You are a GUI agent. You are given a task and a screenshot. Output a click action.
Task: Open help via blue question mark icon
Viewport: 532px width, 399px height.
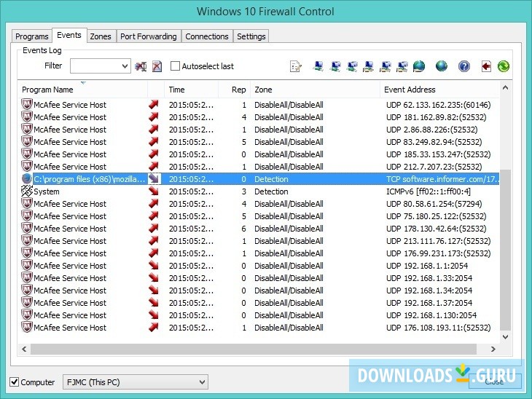463,66
